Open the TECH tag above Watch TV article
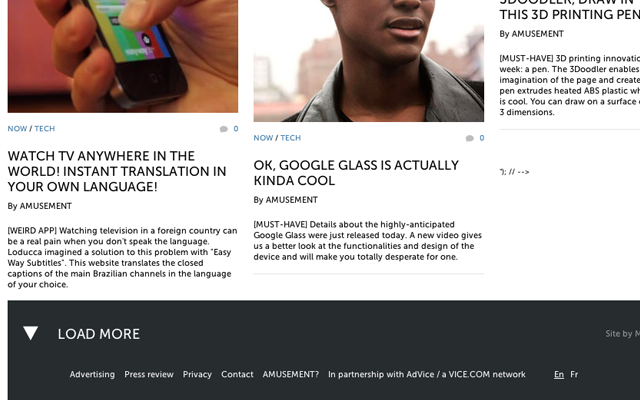The height and width of the screenshot is (400, 640). (44, 129)
